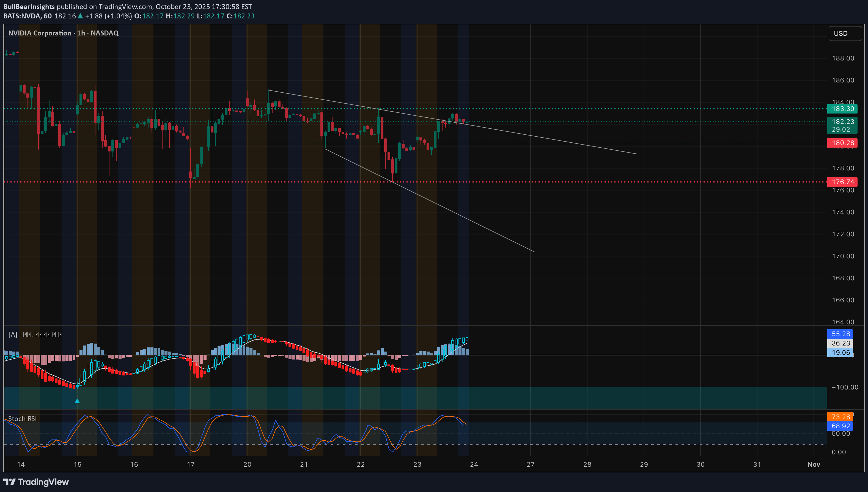Click the NVIDIA Corporation 1h NASDAQ title
This screenshot has height=492, width=868.
(x=63, y=33)
